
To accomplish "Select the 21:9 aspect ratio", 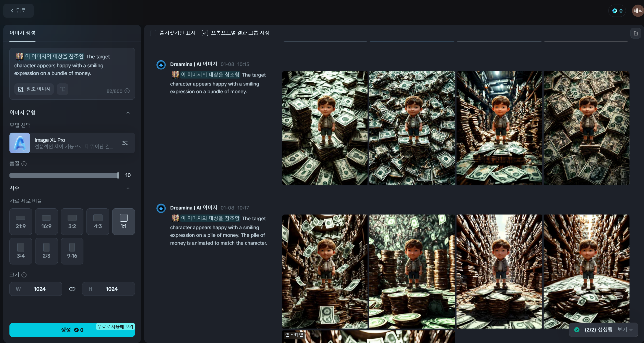I will click(21, 222).
